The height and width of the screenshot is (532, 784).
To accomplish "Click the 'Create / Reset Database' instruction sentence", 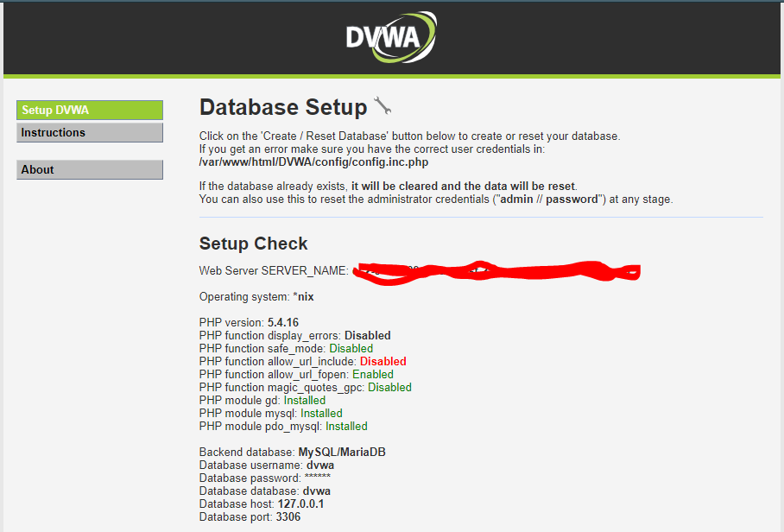I will pos(409,136).
